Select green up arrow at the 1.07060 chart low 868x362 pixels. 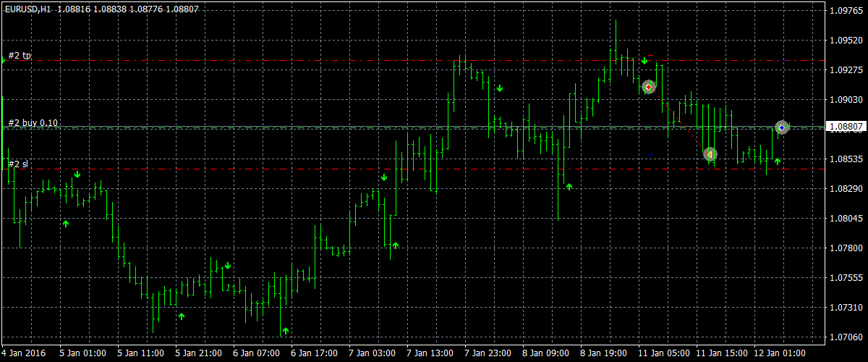[286, 331]
